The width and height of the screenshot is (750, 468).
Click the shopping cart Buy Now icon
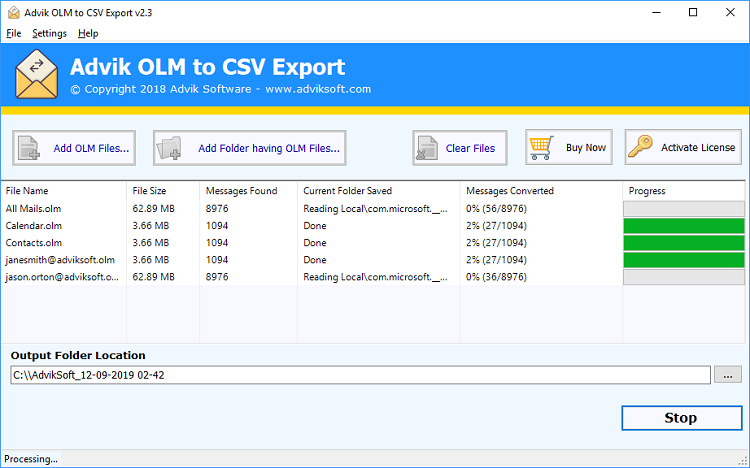coord(541,147)
